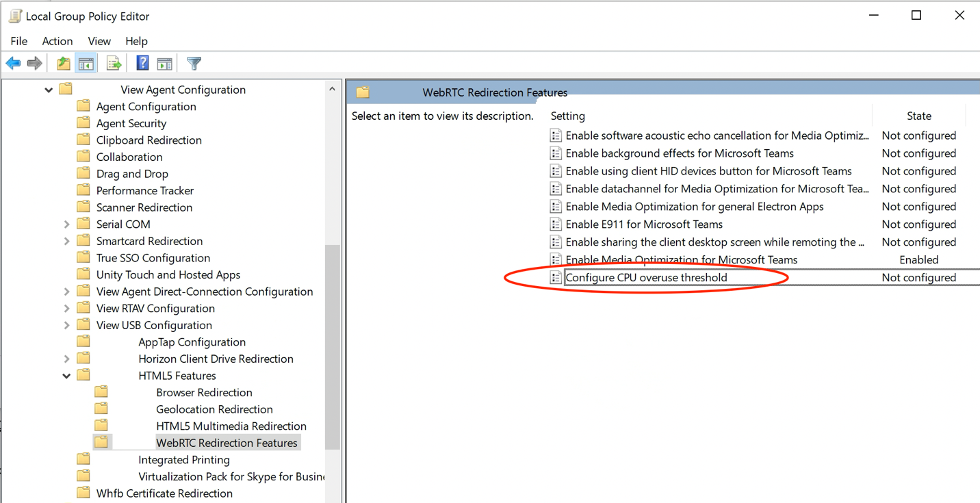The image size is (980, 503).
Task: Click the Forward navigation arrow
Action: tap(34, 63)
